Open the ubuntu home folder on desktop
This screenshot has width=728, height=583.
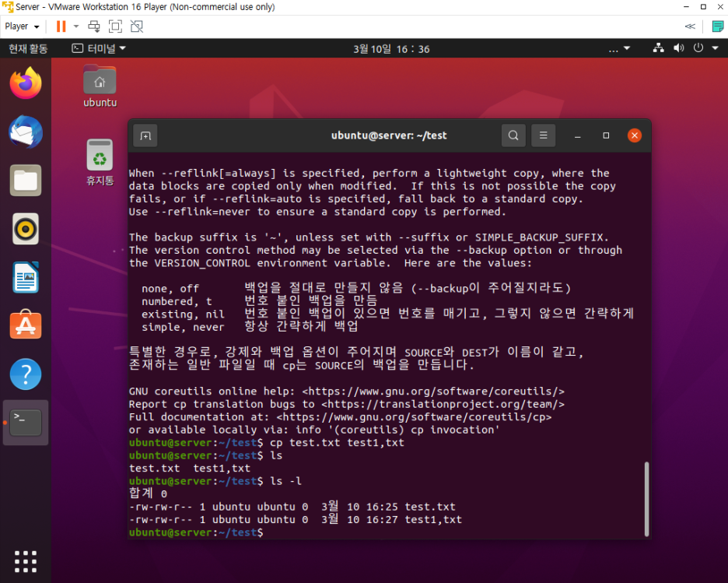tap(100, 87)
